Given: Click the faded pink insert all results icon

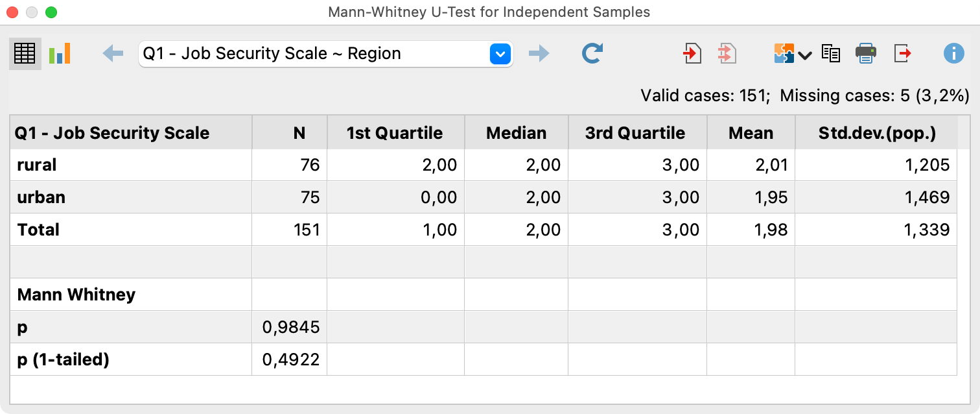Looking at the screenshot, I should [x=727, y=54].
